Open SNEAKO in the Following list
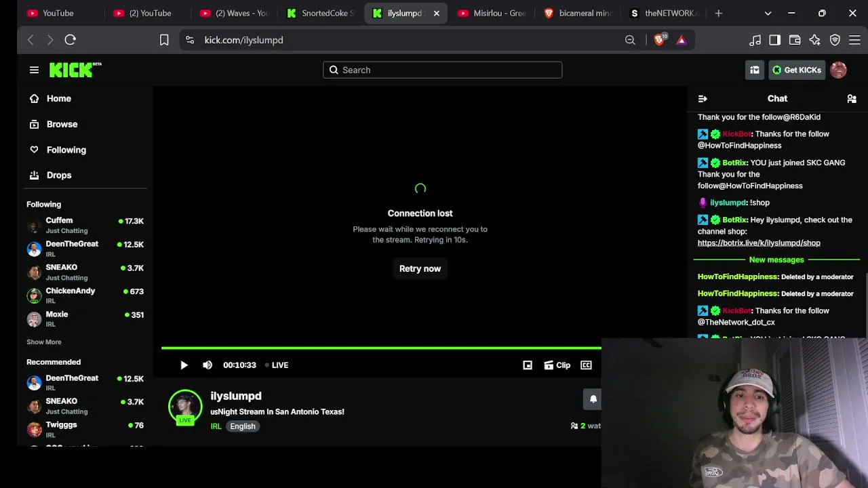This screenshot has width=868, height=488. (85, 272)
